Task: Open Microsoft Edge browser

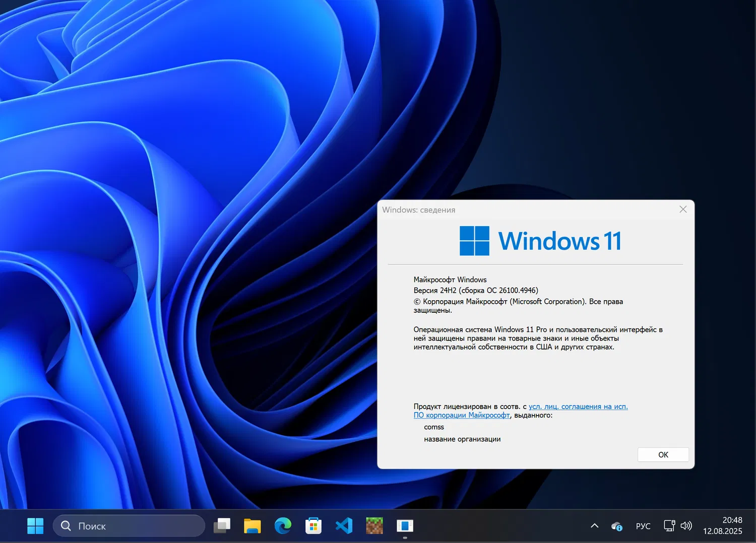Action: 283,525
